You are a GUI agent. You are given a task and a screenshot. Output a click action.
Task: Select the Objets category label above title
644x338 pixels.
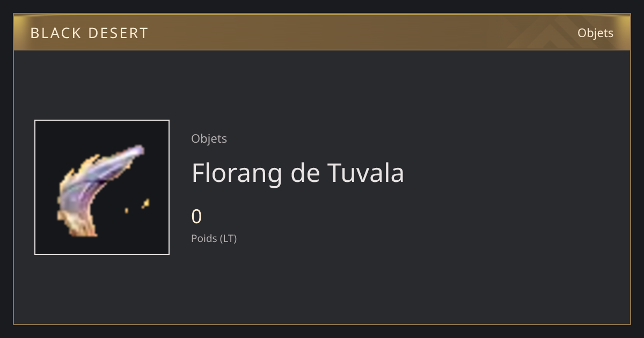coord(209,138)
